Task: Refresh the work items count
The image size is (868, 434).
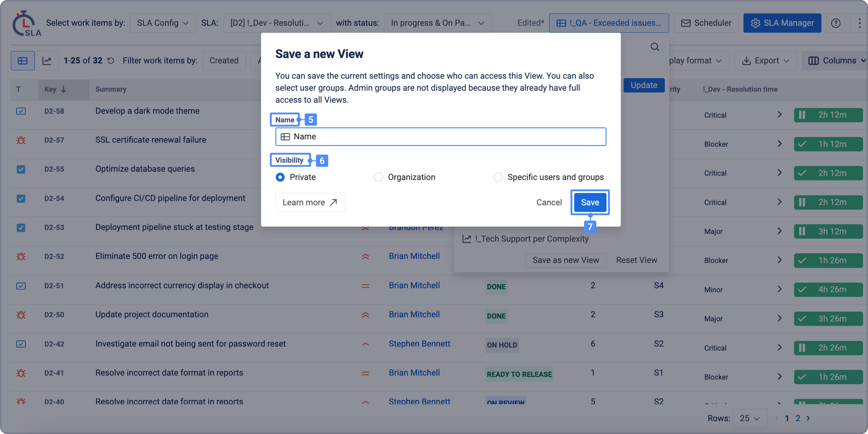Action: point(111,61)
